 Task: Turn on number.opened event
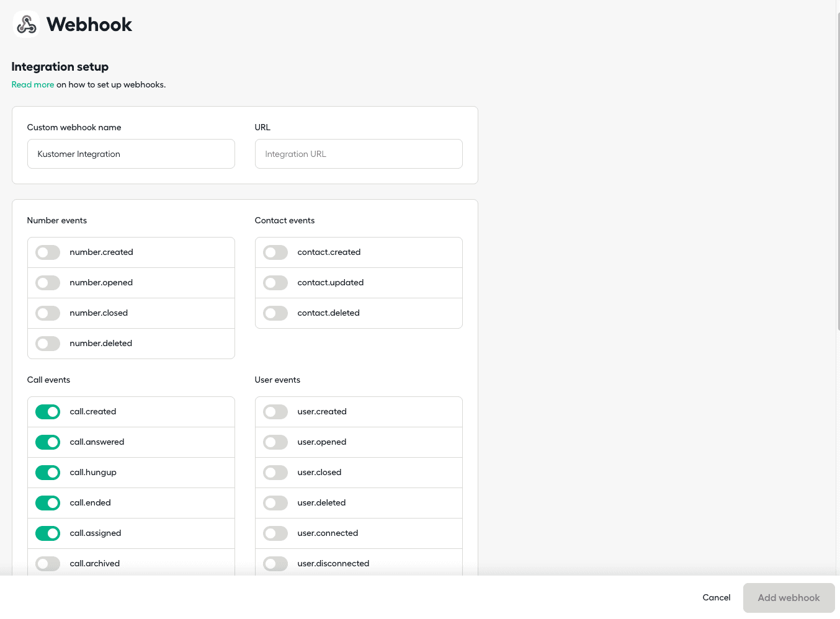[x=48, y=283]
